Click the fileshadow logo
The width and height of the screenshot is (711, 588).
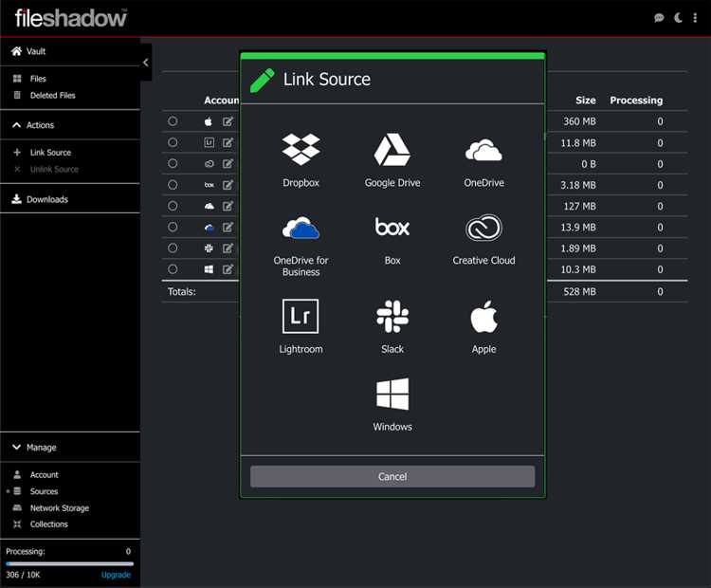click(x=71, y=18)
